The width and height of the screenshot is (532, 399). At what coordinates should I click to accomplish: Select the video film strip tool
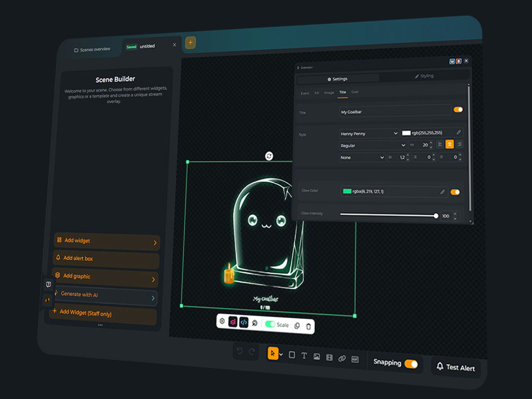[329, 358]
